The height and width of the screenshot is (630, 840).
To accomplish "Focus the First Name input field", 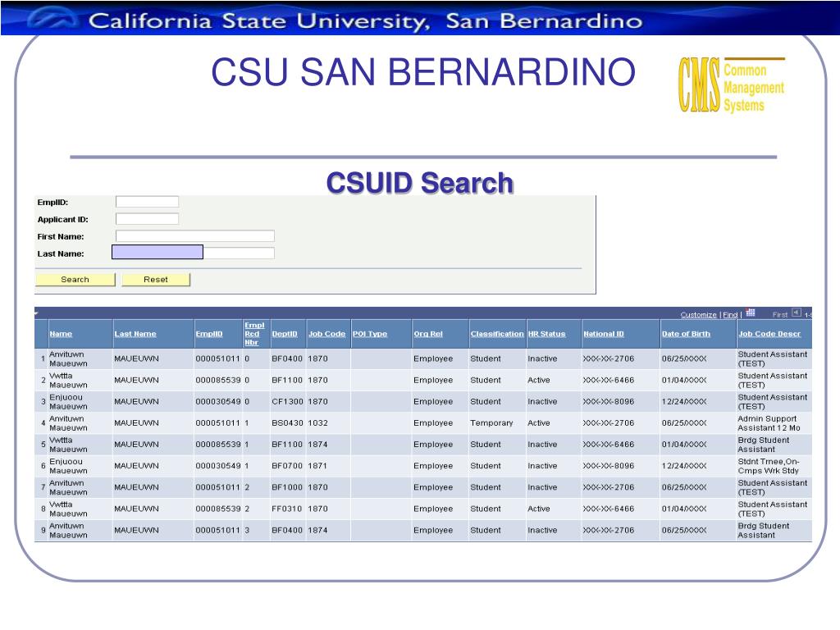I will coord(195,236).
